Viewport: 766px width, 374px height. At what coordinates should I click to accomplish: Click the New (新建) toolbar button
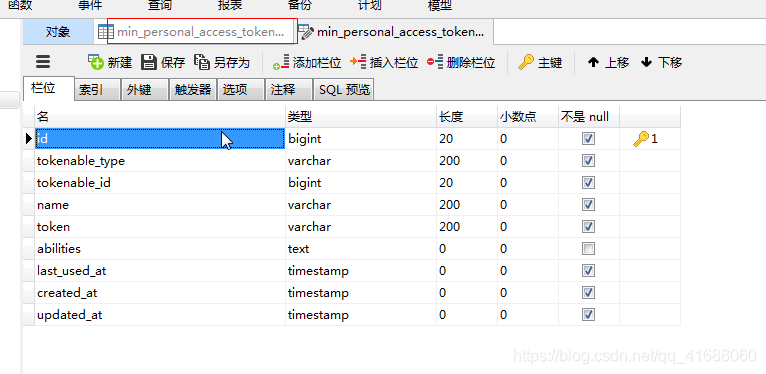[110, 62]
